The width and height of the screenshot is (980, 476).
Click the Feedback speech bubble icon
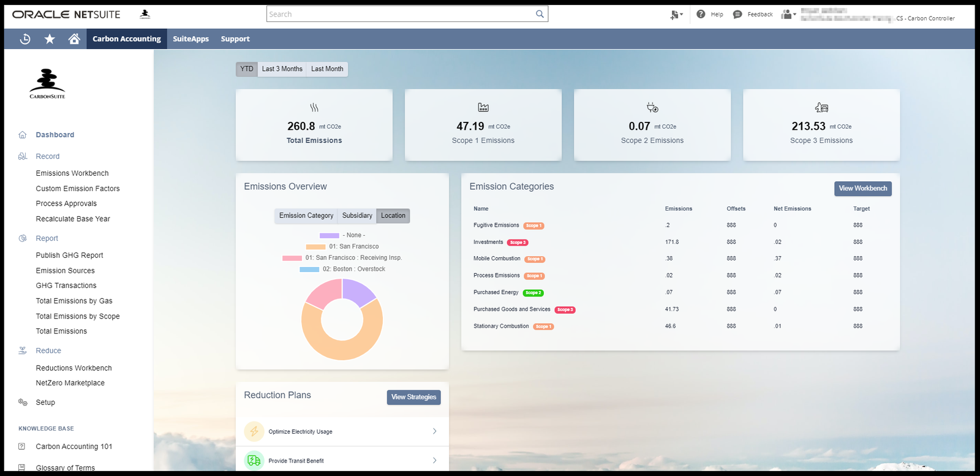(737, 14)
